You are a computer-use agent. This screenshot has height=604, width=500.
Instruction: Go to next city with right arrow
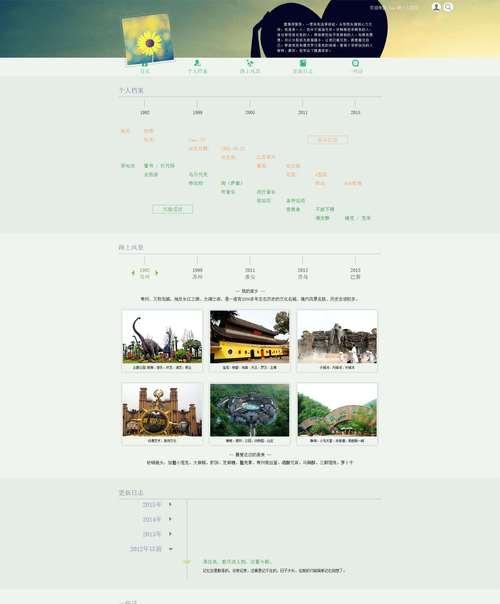pyautogui.click(x=156, y=273)
